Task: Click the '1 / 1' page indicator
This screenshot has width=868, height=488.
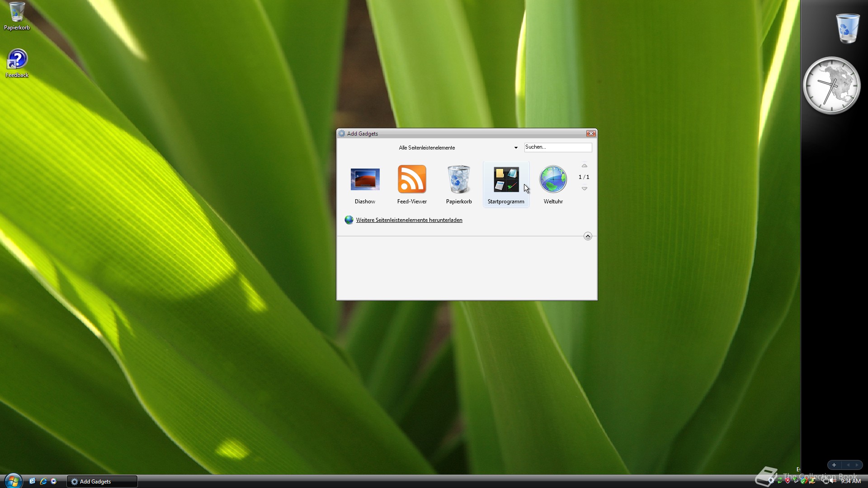Action: (x=584, y=177)
